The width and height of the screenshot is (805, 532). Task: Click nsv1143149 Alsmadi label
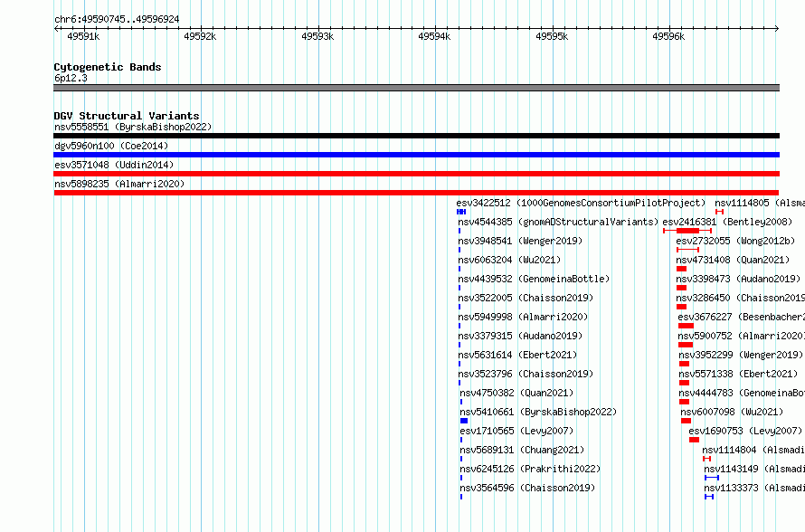point(754,469)
